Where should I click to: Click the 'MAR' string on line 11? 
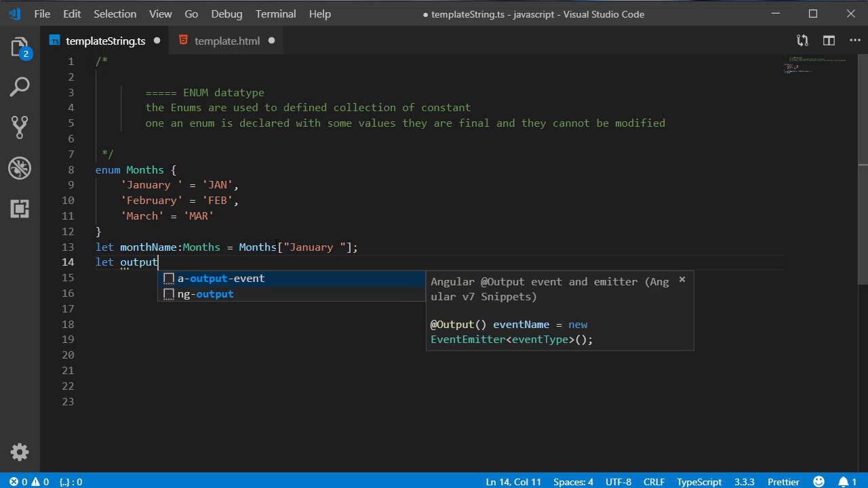coord(199,216)
